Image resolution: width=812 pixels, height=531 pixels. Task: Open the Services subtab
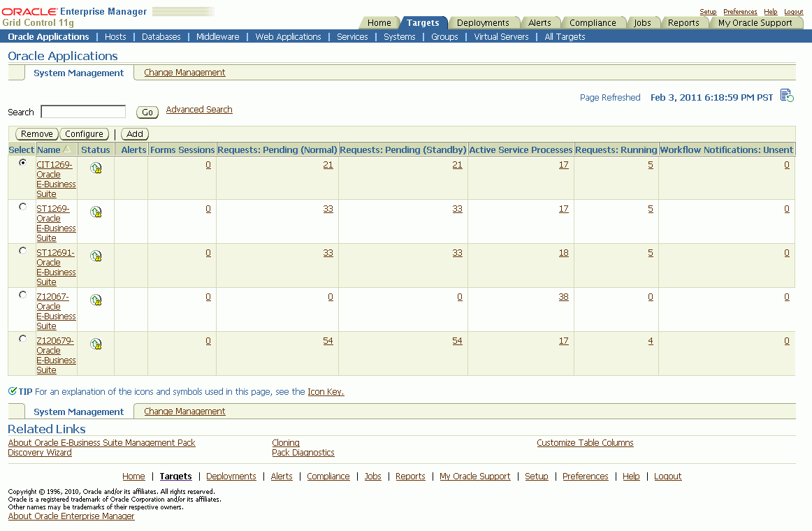tap(352, 37)
